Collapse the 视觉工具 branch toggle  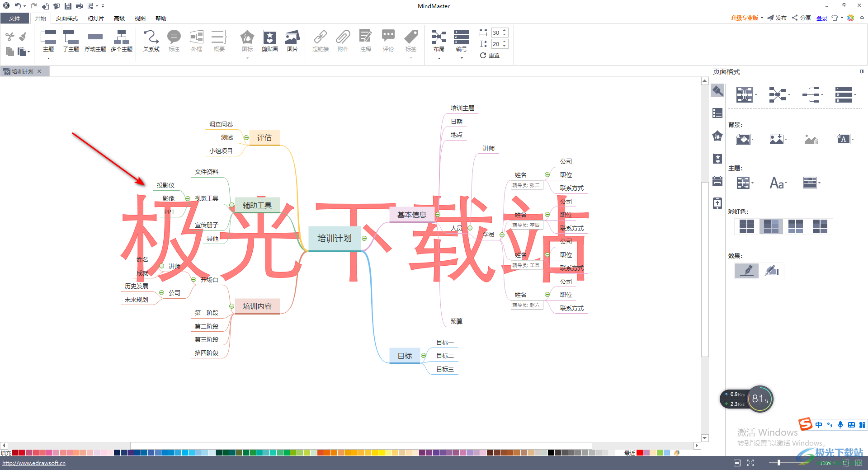(188, 198)
